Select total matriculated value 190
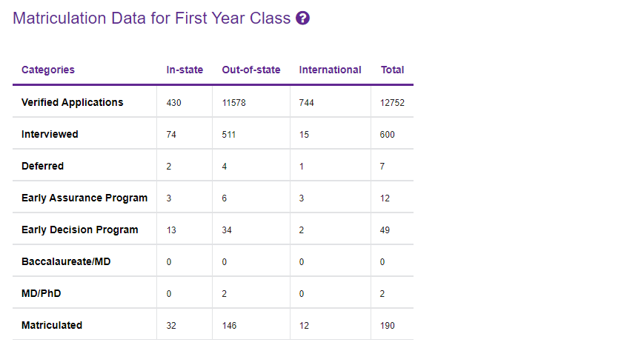644x348 pixels. pyautogui.click(x=388, y=326)
